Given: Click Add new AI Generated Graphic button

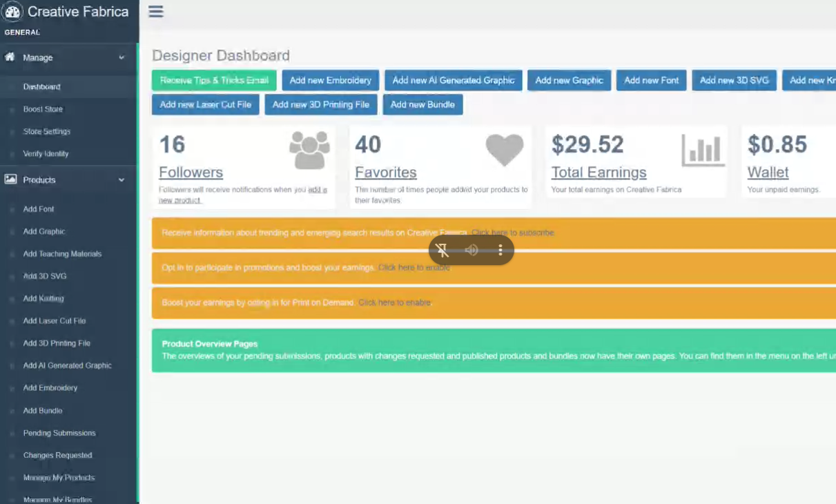Looking at the screenshot, I should (x=454, y=80).
